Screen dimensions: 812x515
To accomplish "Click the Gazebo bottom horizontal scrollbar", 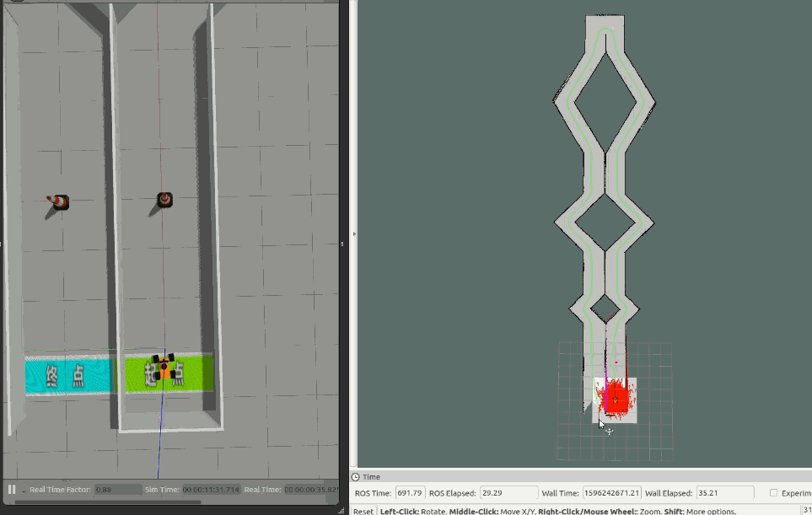I will [x=108, y=502].
